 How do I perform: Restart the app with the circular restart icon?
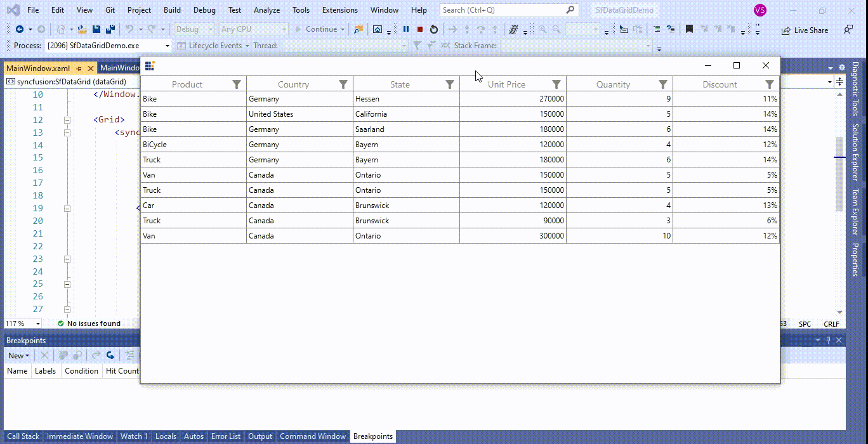pos(434,29)
